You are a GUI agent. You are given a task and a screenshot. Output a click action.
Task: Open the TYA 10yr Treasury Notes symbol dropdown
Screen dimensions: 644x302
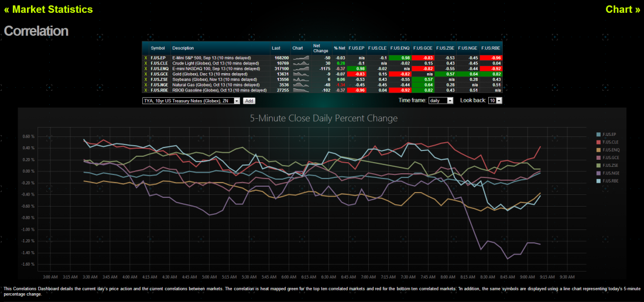pyautogui.click(x=191, y=101)
